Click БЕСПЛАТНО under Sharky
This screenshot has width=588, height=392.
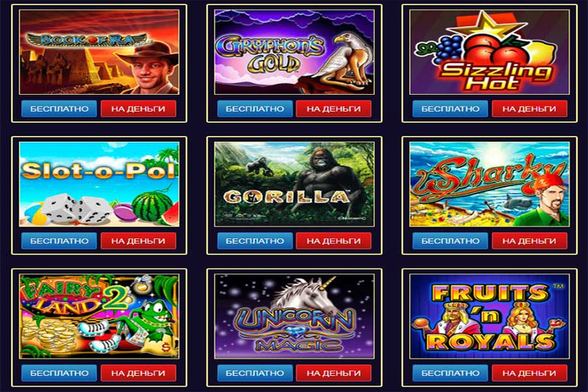451,240
